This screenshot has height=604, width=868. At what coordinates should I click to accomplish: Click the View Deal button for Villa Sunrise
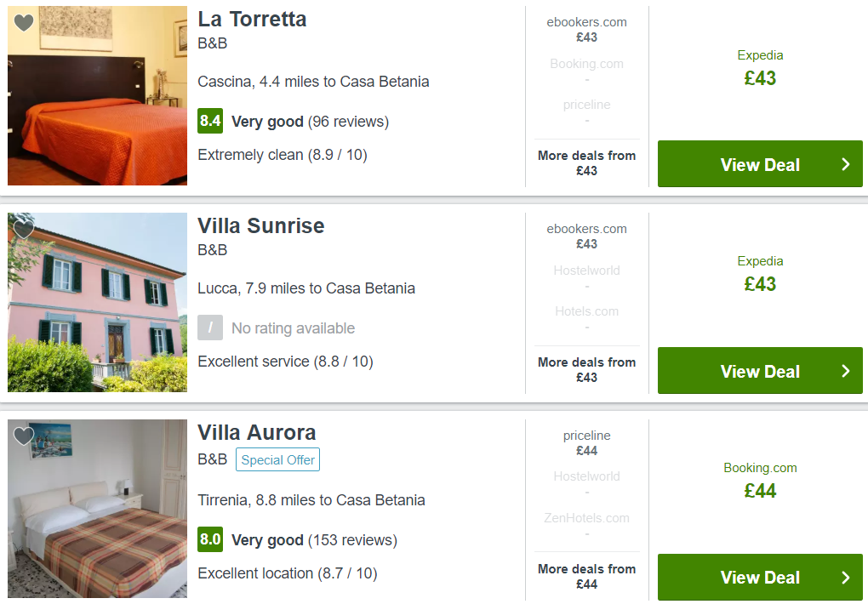tap(760, 371)
